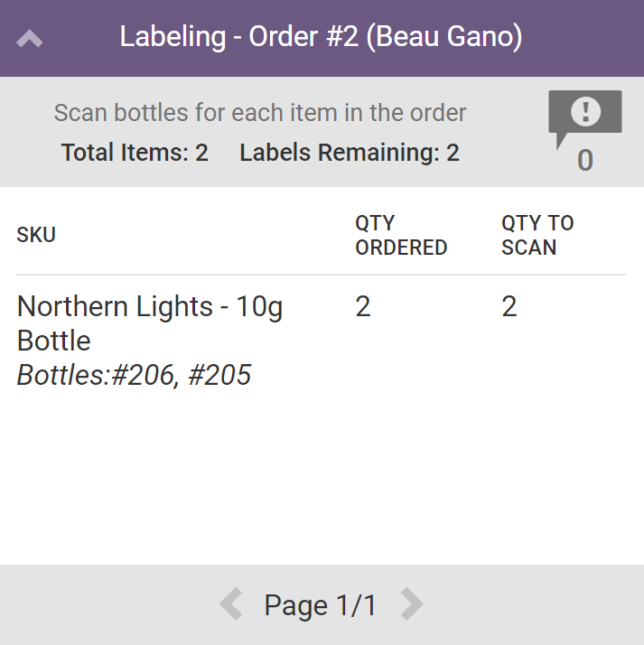Sort by the SKU column header
This screenshot has height=645, width=644.
coord(36,236)
